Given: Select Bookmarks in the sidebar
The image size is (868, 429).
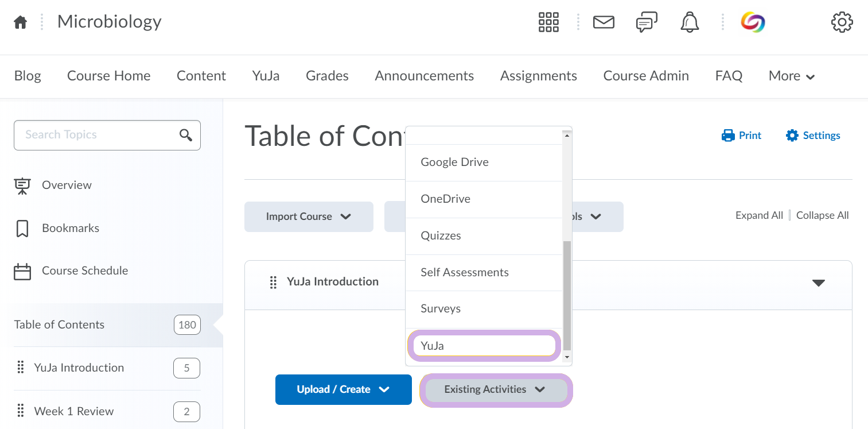Looking at the screenshot, I should [x=71, y=228].
